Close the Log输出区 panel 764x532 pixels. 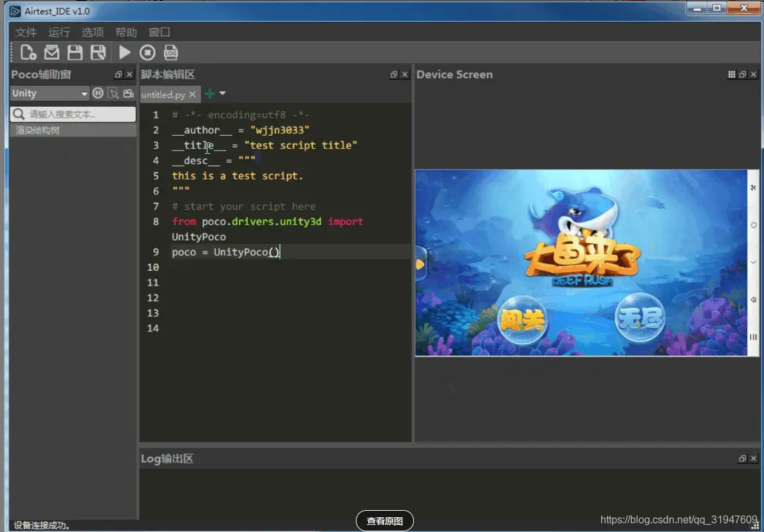(x=754, y=459)
